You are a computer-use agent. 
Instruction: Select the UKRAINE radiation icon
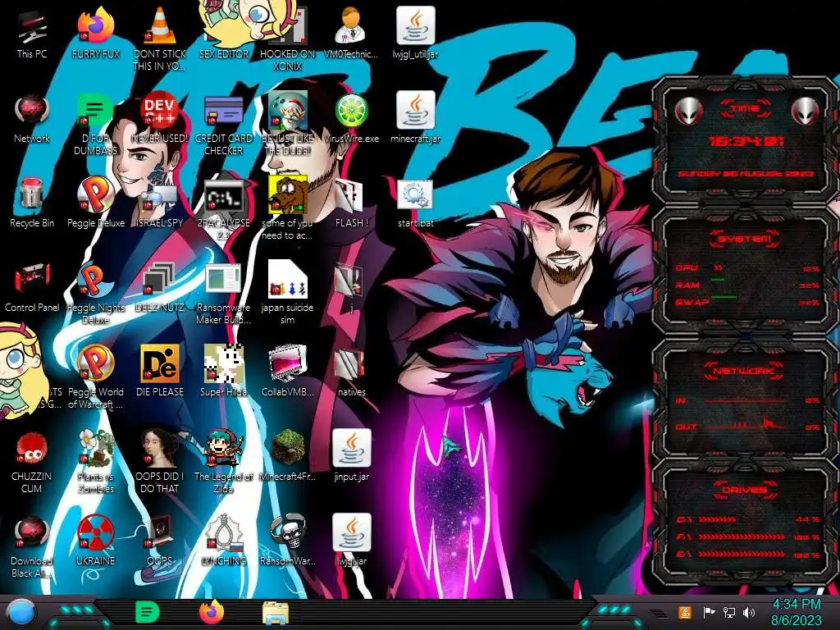coord(95,541)
